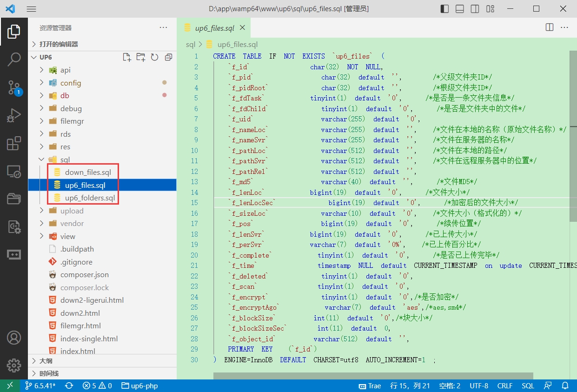Toggle the bottom panel layout button
The height and width of the screenshot is (392, 577).
click(459, 9)
